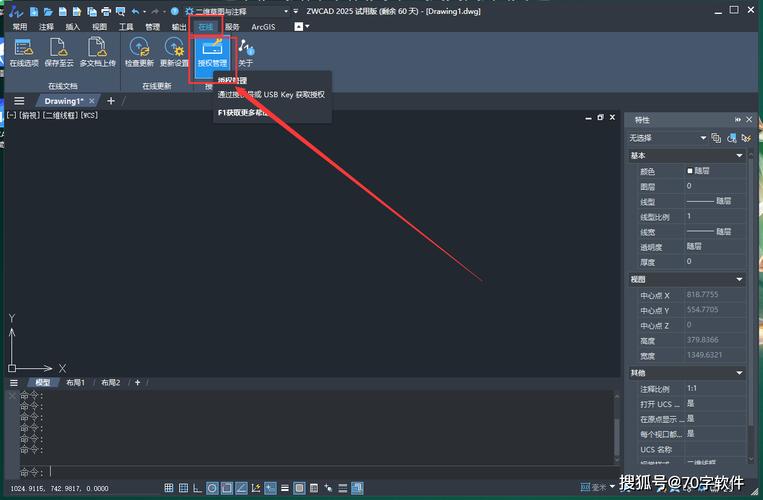Image resolution: width=763 pixels, height=500 pixels.
Task: Toggle polar tracking in status bar
Action: (x=212, y=488)
